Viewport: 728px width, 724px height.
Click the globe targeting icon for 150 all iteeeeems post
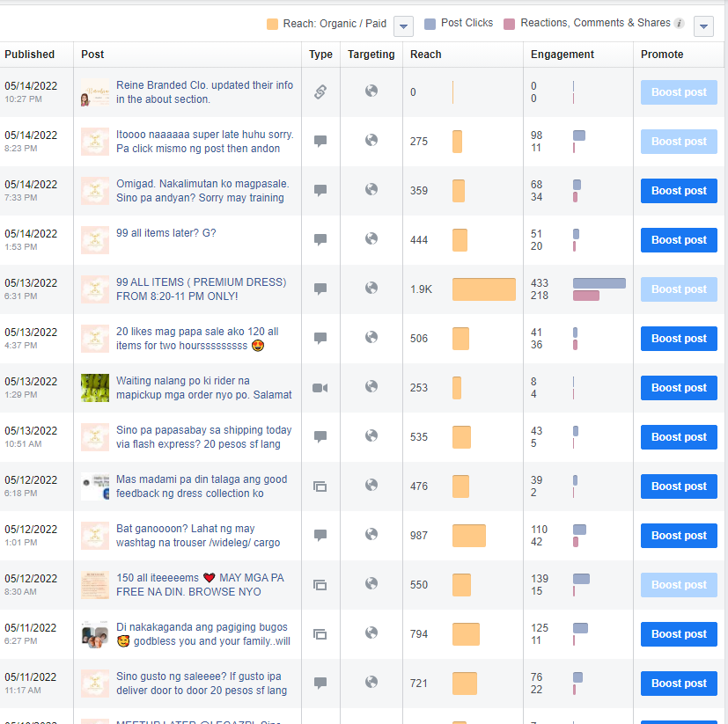[x=371, y=583]
